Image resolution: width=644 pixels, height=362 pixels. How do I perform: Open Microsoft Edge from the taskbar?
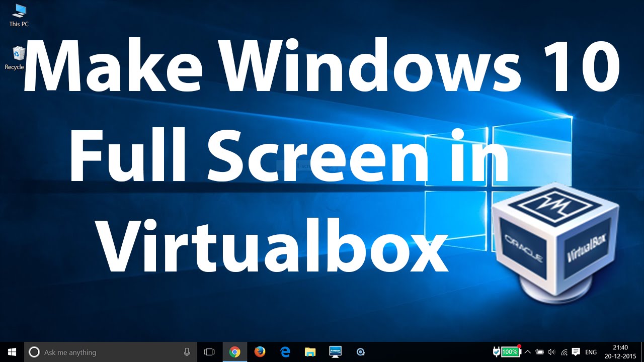(x=285, y=352)
